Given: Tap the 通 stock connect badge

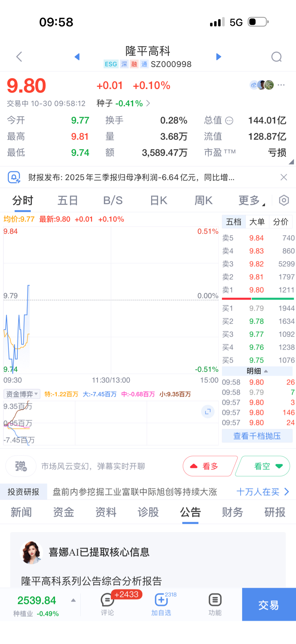Looking at the screenshot, I should coord(144,64).
